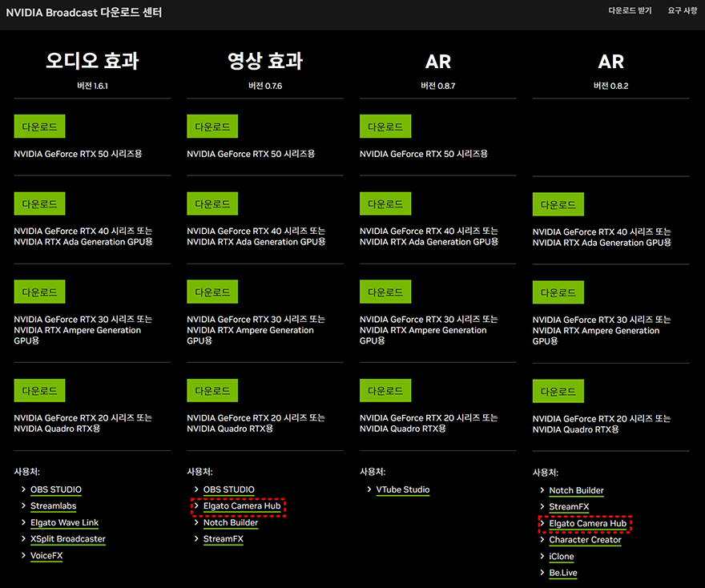The height and width of the screenshot is (588, 705).
Task: Download video effects for RTX 30 series
Action: [212, 292]
